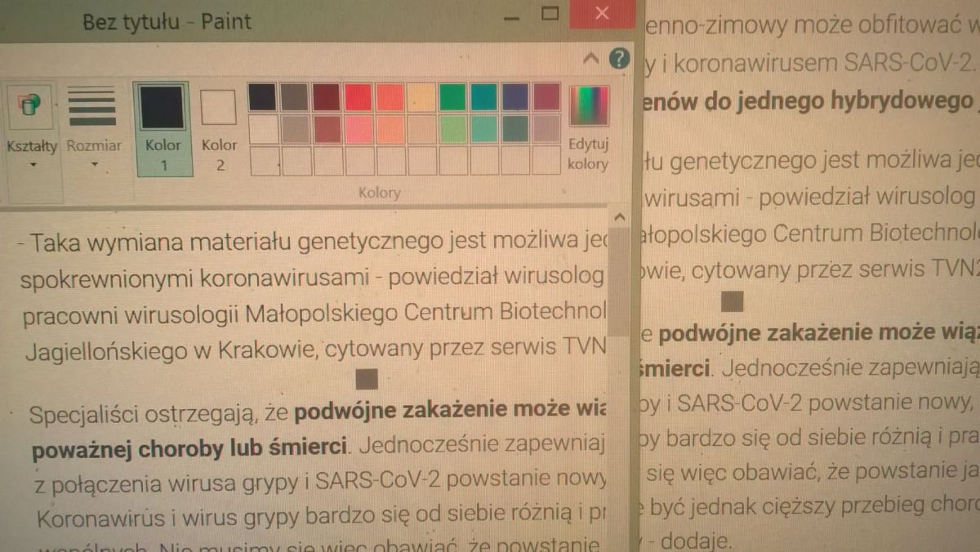Choose the purple swatch ending top row
Image resolution: width=980 pixels, height=552 pixels.
546,97
